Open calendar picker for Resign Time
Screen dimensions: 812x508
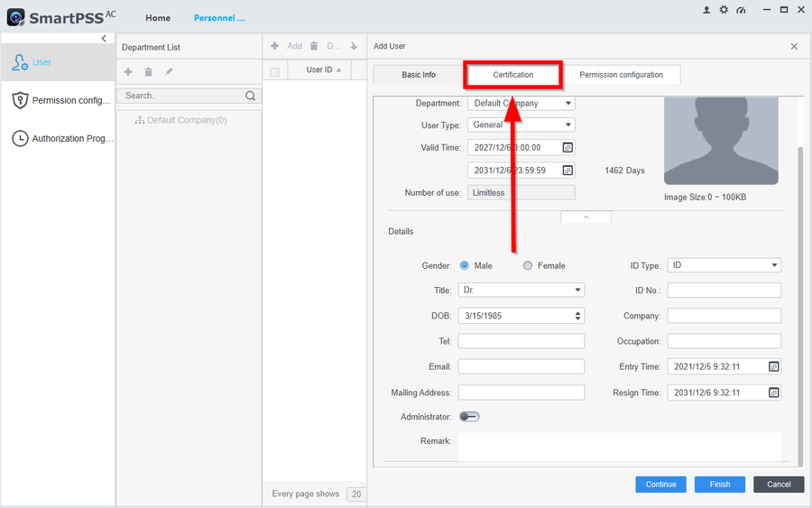pyautogui.click(x=773, y=393)
